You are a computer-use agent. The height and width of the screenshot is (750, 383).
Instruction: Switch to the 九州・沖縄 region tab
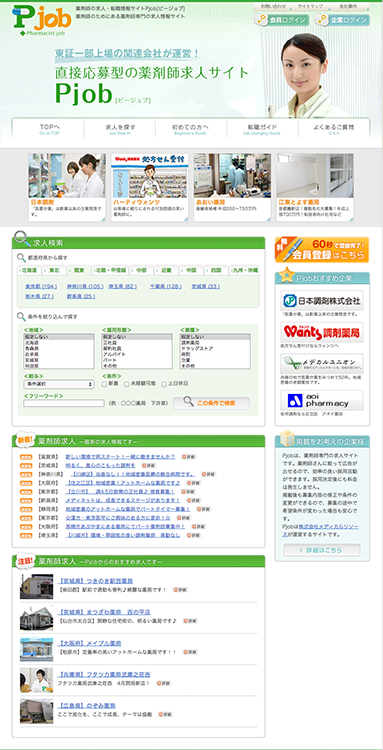[x=244, y=270]
